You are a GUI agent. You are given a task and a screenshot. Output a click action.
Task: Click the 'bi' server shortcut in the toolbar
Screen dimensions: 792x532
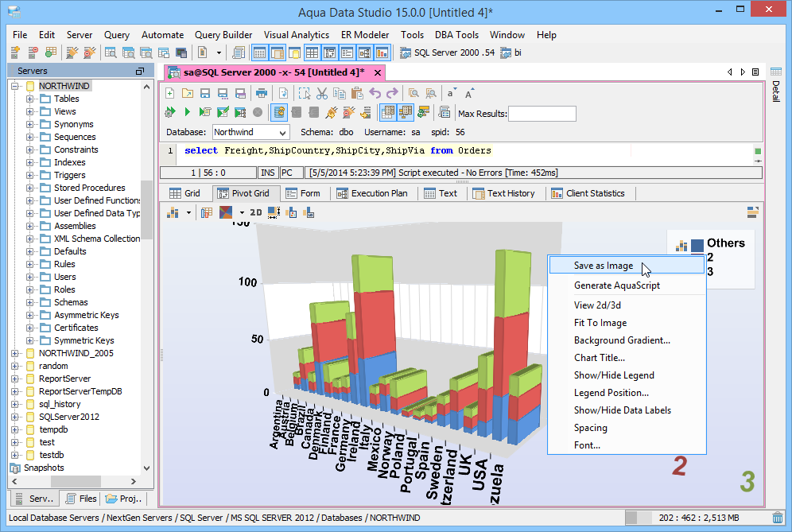511,52
